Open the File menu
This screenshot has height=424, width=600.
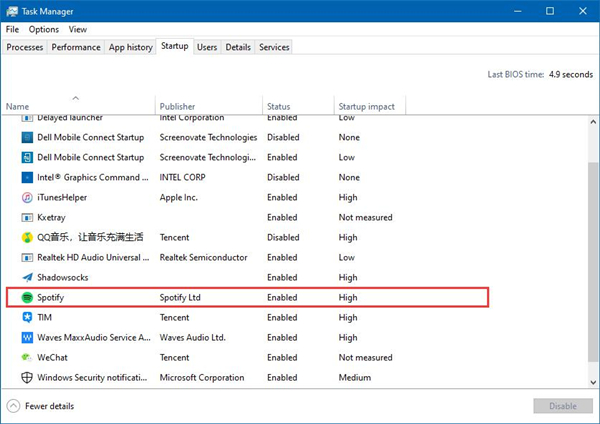[x=12, y=29]
